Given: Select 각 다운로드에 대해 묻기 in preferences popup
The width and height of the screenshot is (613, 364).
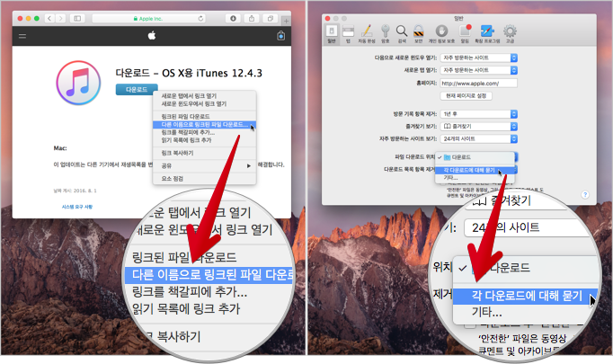Looking at the screenshot, I should pyautogui.click(x=475, y=170).
